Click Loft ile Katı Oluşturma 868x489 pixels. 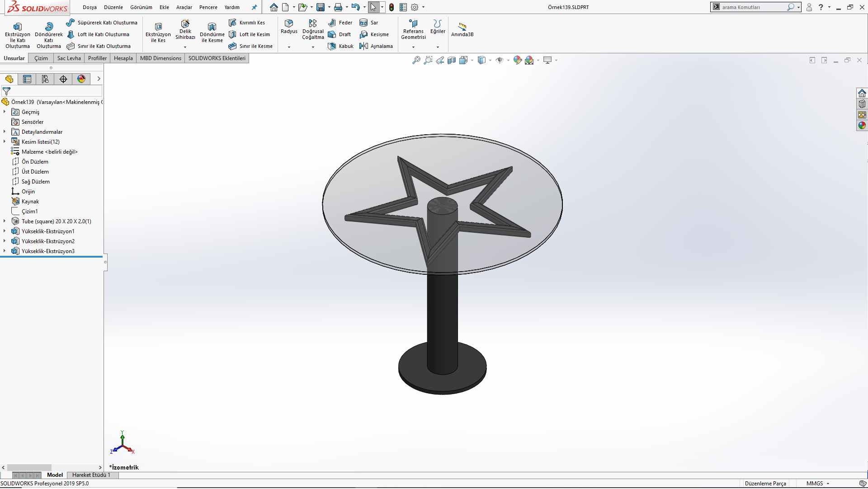click(x=98, y=34)
